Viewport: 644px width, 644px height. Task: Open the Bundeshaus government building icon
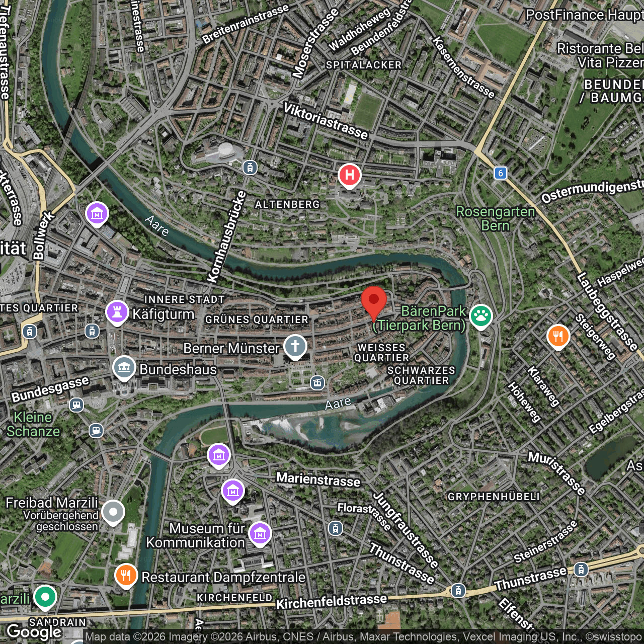click(x=124, y=368)
